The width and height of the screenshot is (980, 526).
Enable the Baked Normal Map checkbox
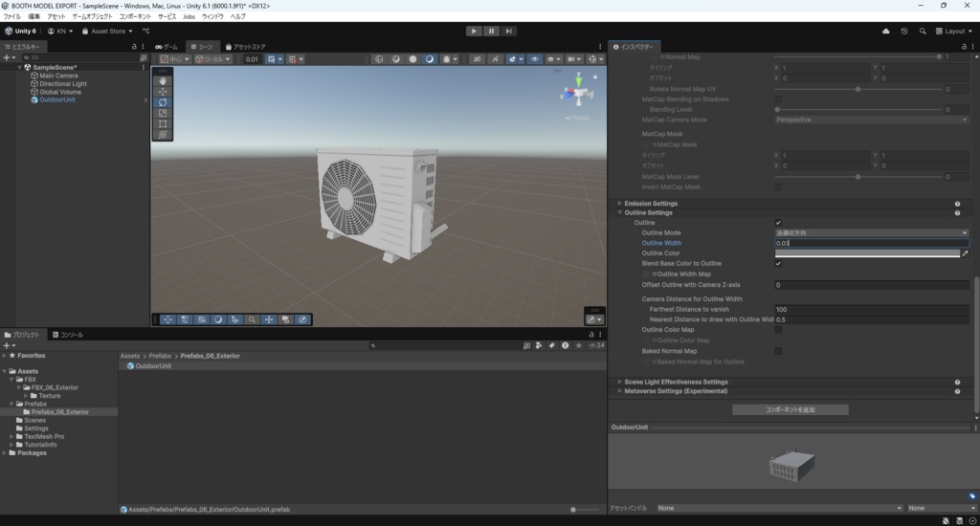(778, 351)
